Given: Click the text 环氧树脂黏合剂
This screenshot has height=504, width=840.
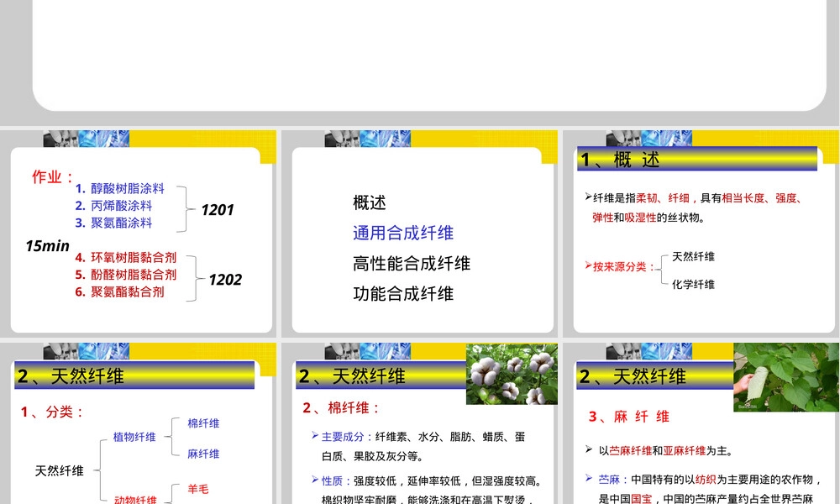Looking at the screenshot, I should (134, 258).
